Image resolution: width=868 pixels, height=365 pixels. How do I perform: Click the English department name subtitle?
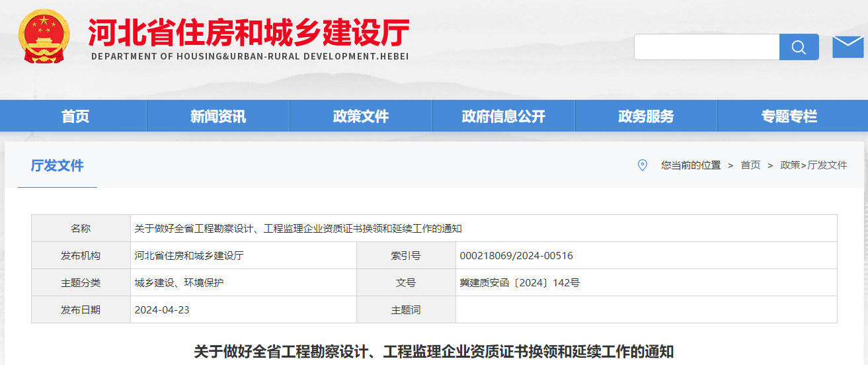pyautogui.click(x=250, y=56)
